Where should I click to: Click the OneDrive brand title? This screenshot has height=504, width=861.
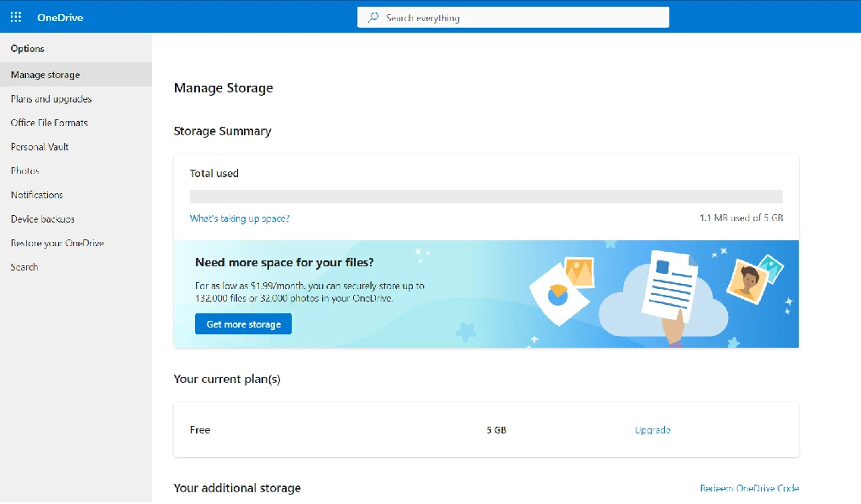click(x=61, y=18)
